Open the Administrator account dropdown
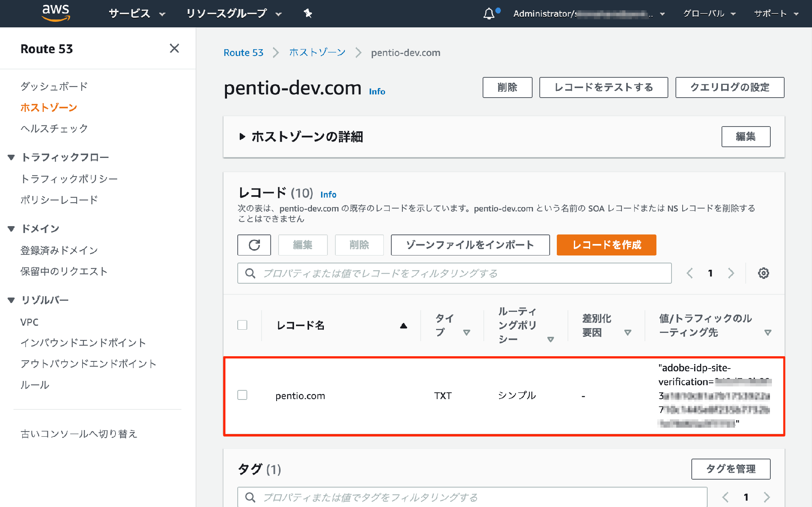This screenshot has height=507, width=812. click(x=589, y=14)
